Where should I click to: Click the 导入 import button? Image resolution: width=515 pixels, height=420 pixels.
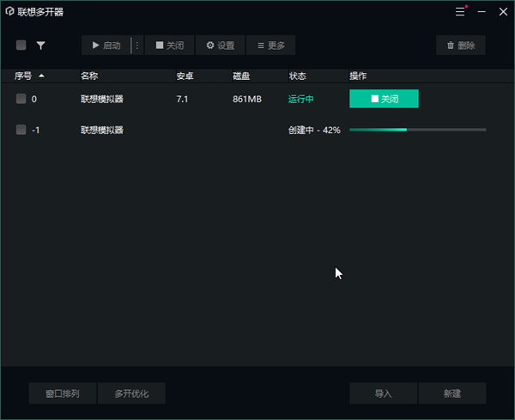(384, 393)
